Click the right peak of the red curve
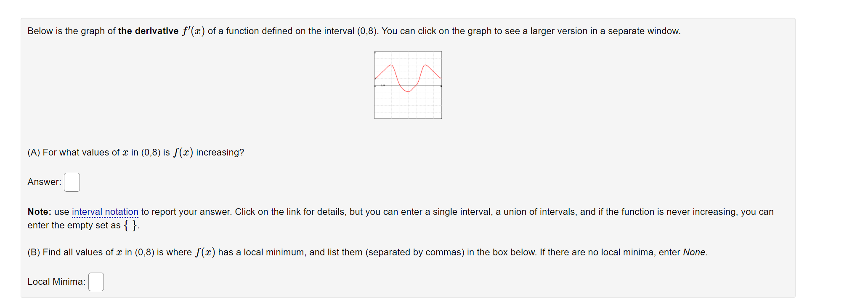868x308 pixels. [425, 65]
